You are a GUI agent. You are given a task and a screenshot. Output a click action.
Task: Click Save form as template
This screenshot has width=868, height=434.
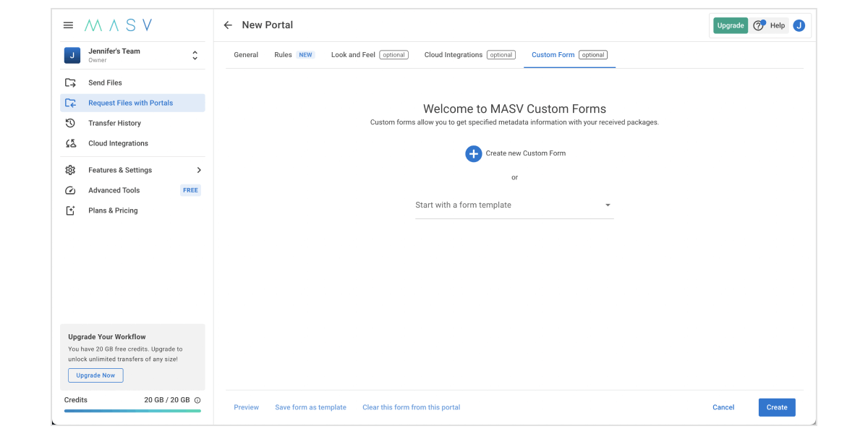pyautogui.click(x=310, y=407)
